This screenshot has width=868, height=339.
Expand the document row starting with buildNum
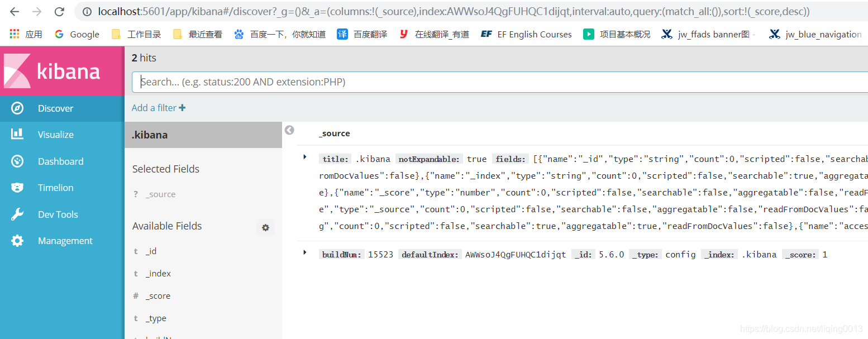pyautogui.click(x=305, y=252)
